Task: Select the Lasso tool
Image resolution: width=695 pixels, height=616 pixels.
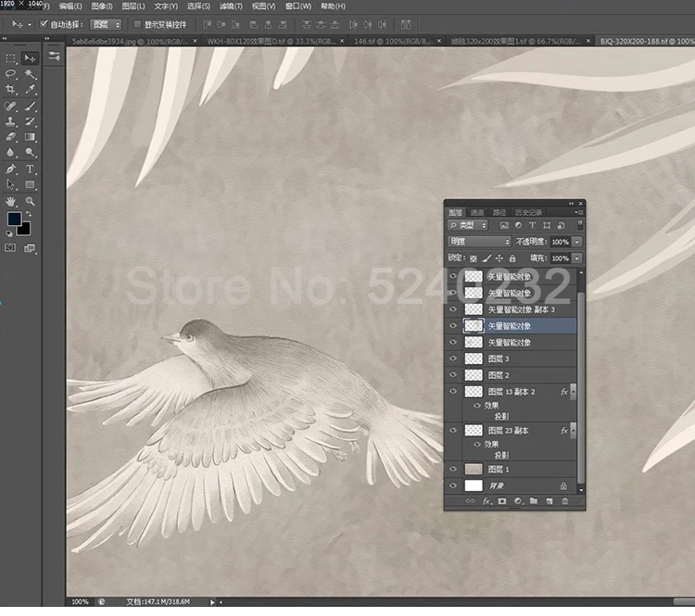Action: pos(10,73)
